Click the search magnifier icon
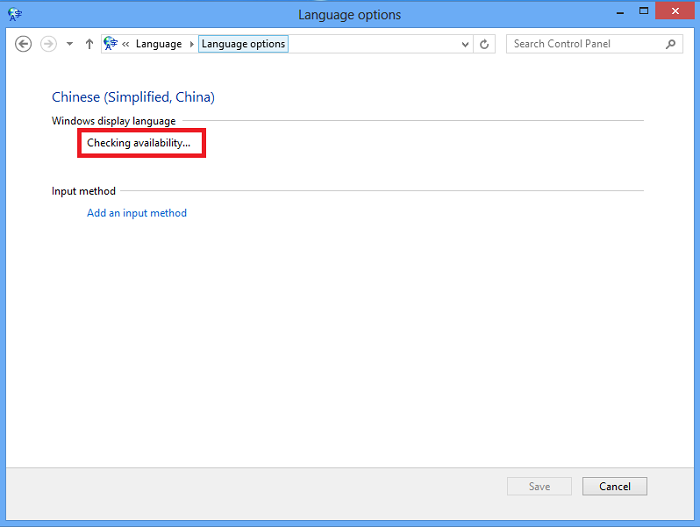 point(670,44)
